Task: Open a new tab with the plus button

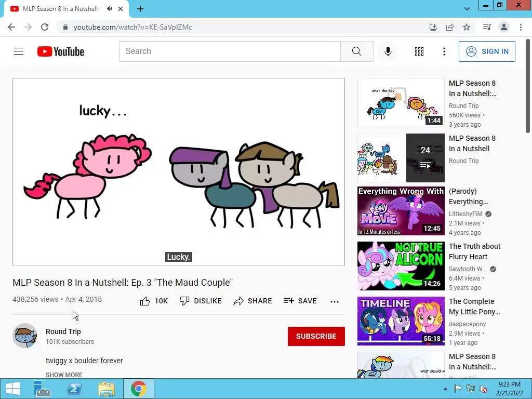Action: (140, 9)
